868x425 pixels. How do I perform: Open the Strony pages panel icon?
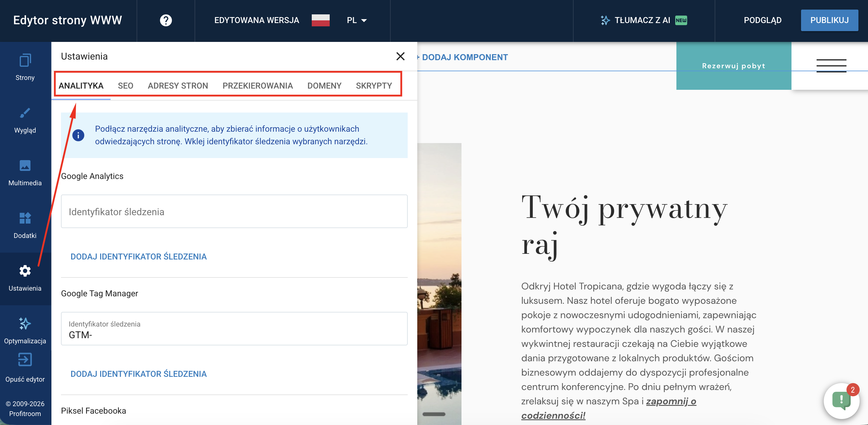point(25,61)
